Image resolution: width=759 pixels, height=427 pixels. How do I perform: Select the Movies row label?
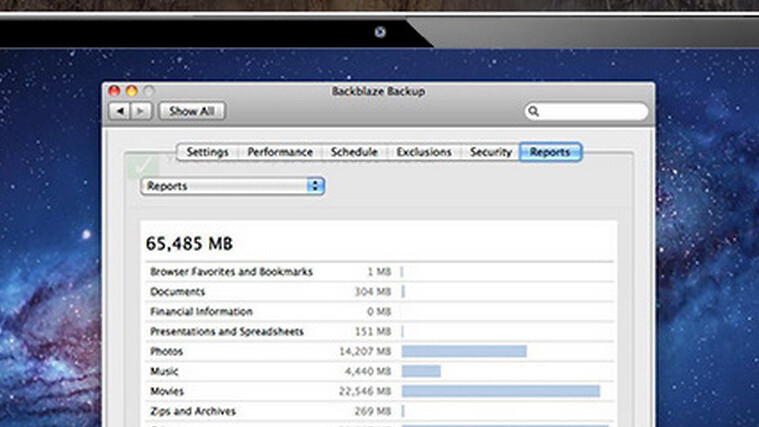pyautogui.click(x=167, y=391)
